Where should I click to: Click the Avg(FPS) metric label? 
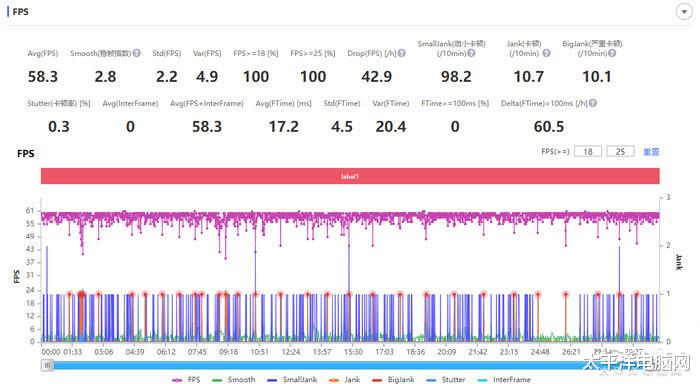pyautogui.click(x=43, y=53)
